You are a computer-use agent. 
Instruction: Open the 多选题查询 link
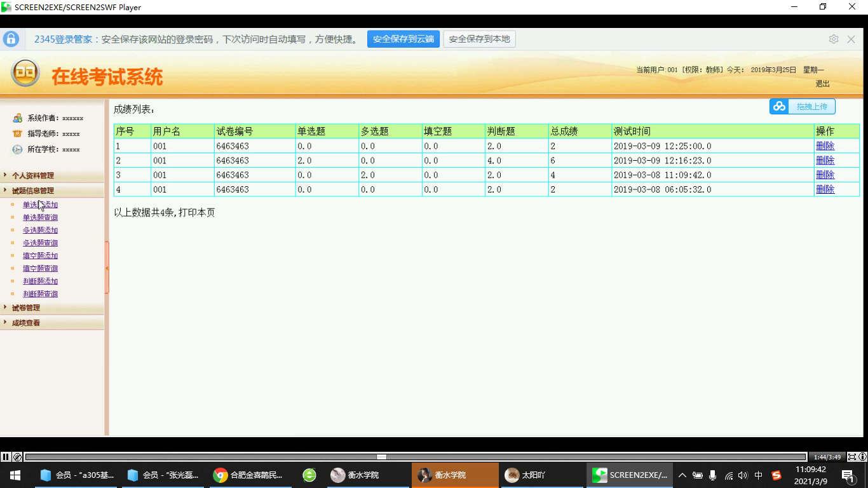coord(40,243)
